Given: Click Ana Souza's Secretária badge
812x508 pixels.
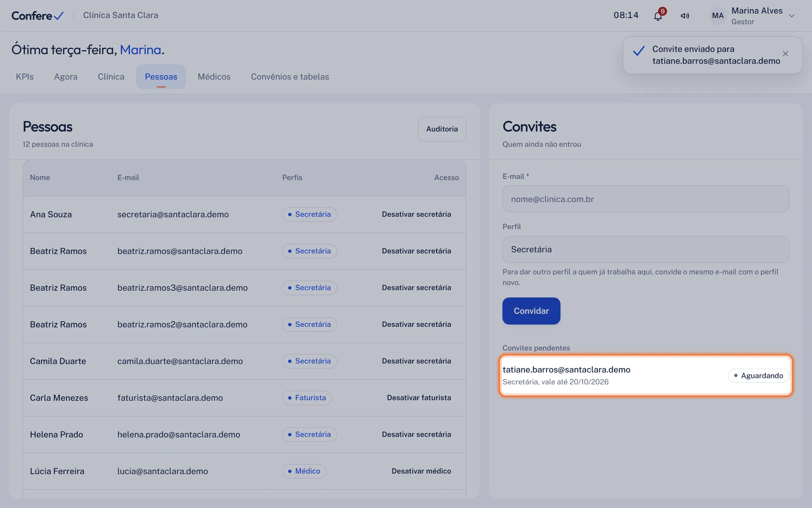Looking at the screenshot, I should coord(309,214).
